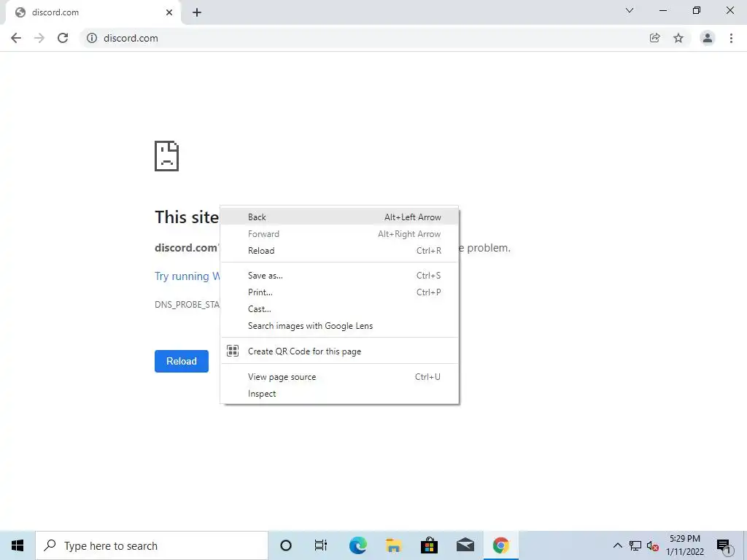747x560 pixels.
Task: Click the DNS_PROBE error code text
Action: 187,304
